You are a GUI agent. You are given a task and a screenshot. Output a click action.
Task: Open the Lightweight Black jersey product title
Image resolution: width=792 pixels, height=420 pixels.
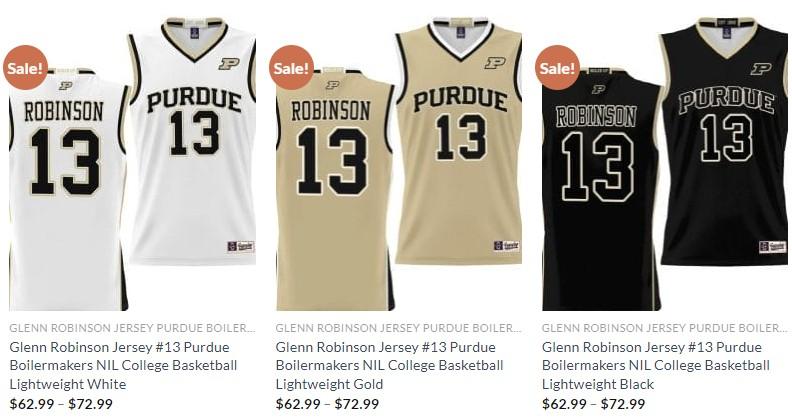tap(656, 365)
